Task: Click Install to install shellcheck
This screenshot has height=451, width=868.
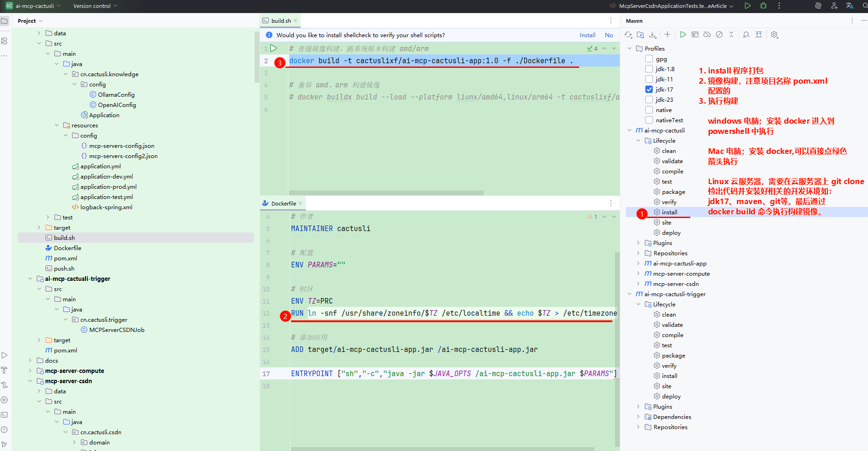Action: [588, 35]
